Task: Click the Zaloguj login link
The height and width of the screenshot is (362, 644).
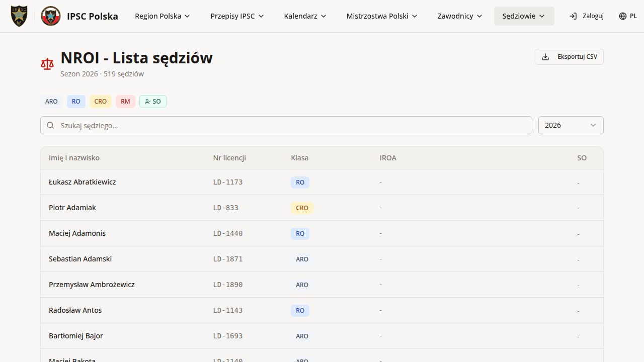Action: (x=586, y=16)
